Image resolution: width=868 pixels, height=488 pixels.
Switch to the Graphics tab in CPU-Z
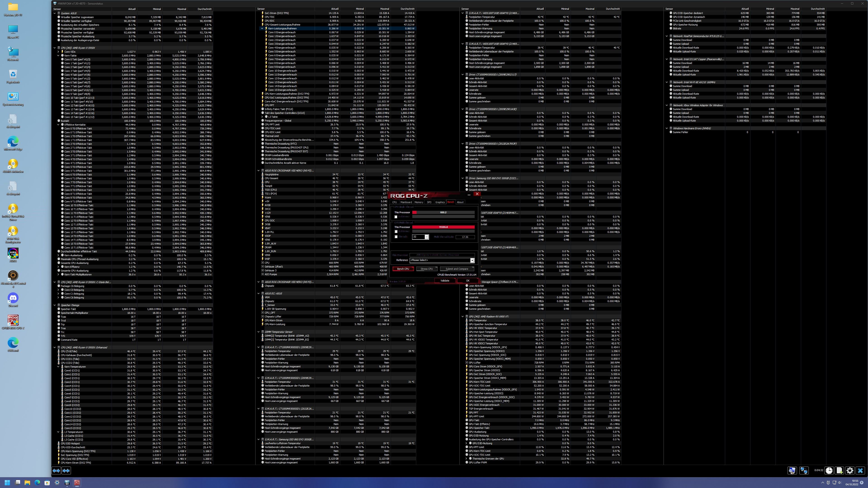[440, 202]
